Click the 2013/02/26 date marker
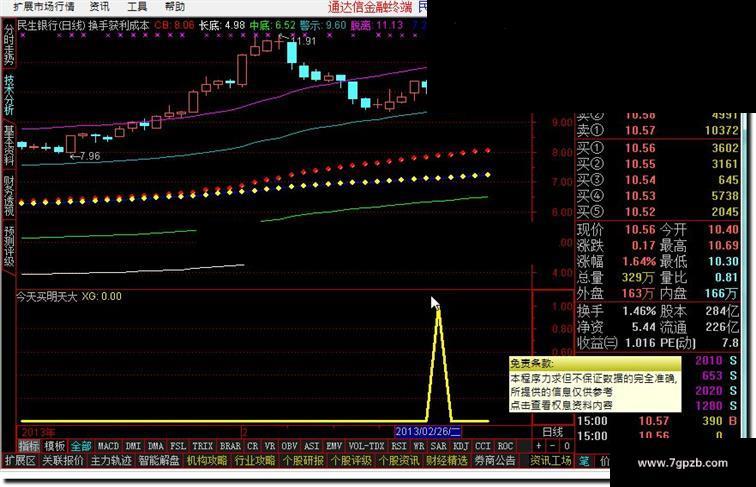Viewport: 756px width, 487px height. (x=428, y=432)
